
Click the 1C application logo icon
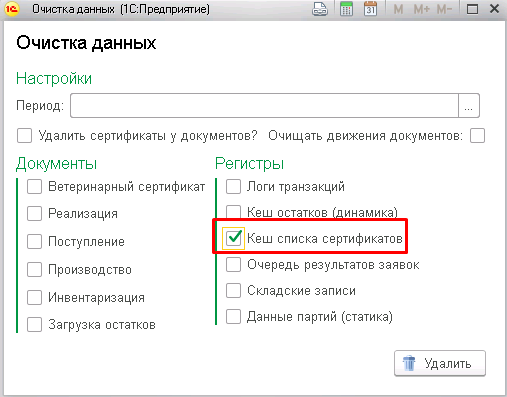tap(12, 9)
